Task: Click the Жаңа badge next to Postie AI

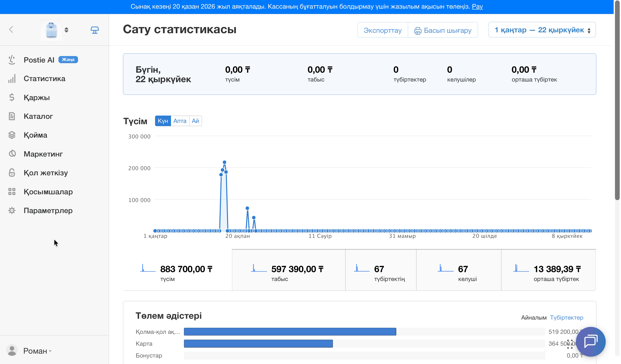Action: [68, 60]
